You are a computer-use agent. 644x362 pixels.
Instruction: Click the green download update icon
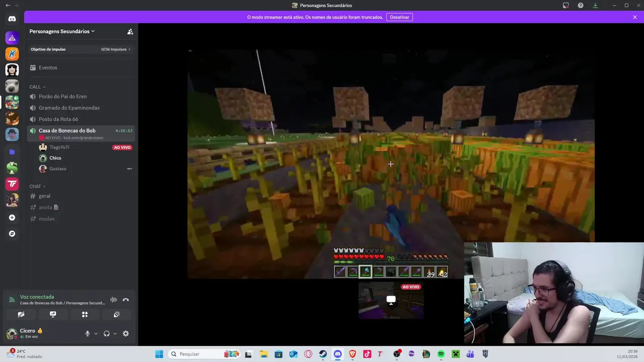point(595,6)
